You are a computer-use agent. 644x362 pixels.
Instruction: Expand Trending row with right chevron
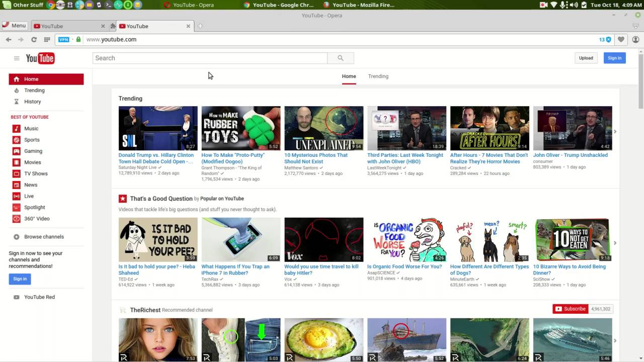pyautogui.click(x=615, y=132)
